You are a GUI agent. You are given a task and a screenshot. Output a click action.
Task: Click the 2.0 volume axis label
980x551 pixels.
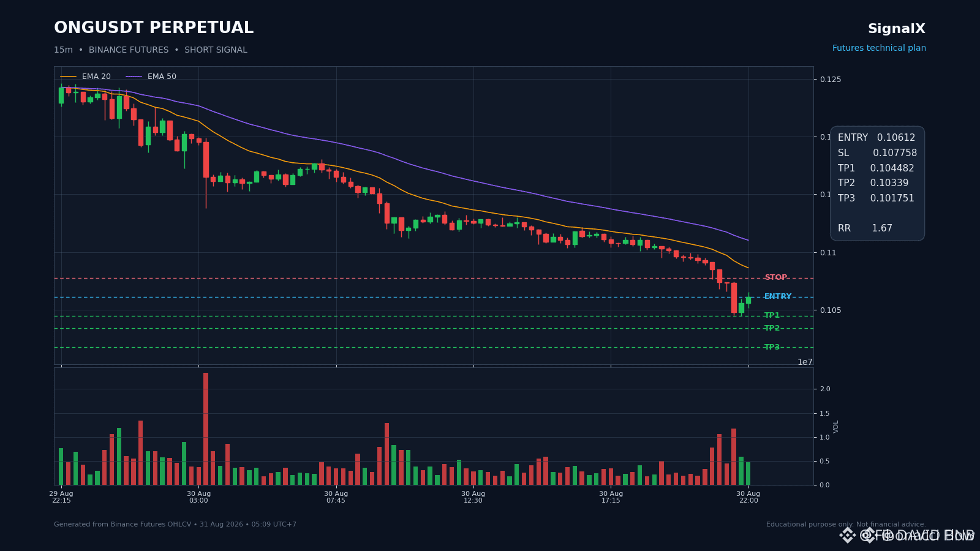[x=825, y=389]
